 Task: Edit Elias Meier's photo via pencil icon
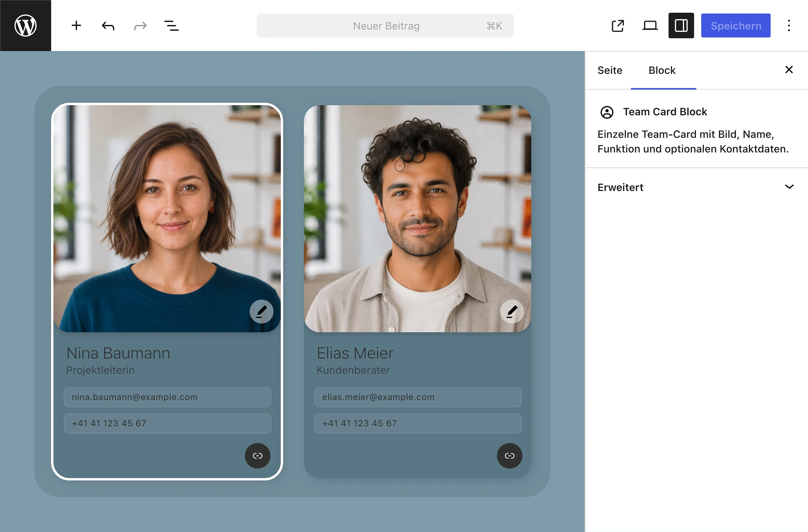tap(512, 311)
